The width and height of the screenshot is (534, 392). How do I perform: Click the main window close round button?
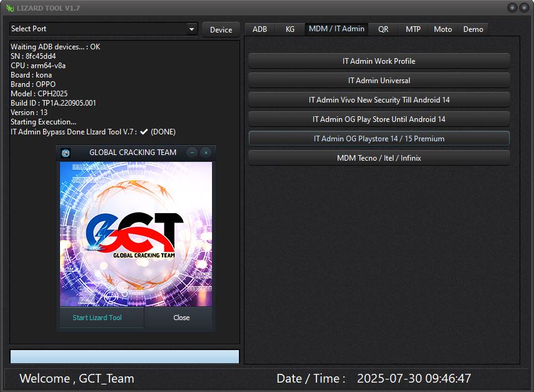[524, 8]
